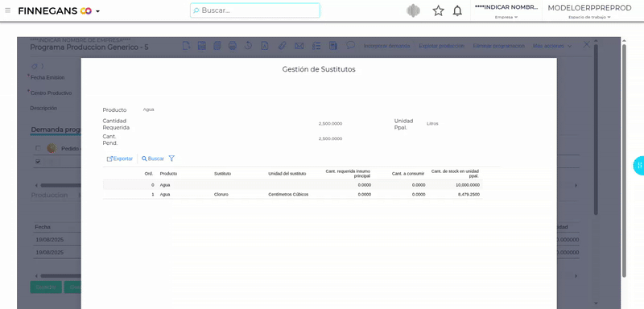Toggle the unchecked Pedido row checkbox
Viewport: 644px width, 309px height.
(x=38, y=148)
